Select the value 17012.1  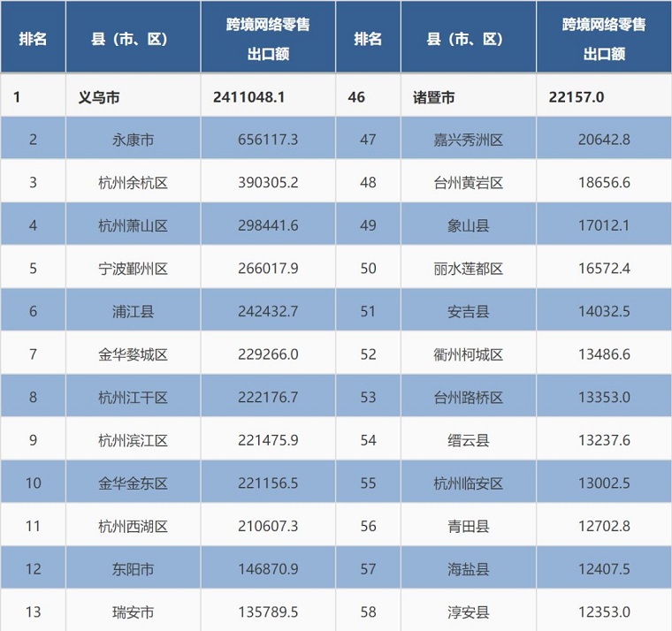pyautogui.click(x=604, y=225)
